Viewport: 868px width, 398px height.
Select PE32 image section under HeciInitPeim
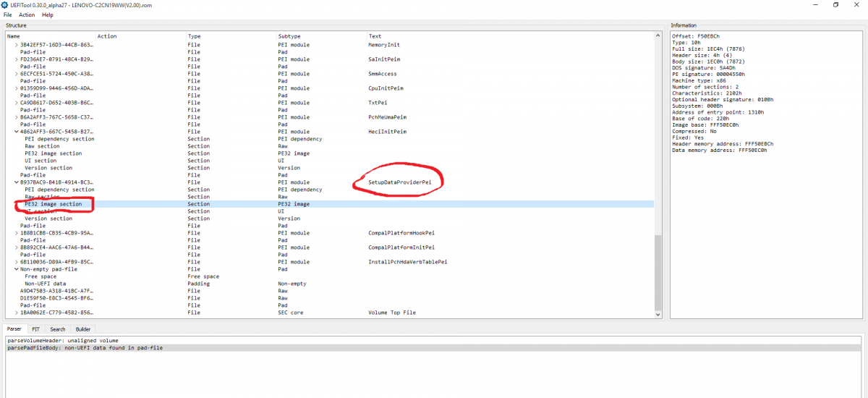click(x=53, y=153)
